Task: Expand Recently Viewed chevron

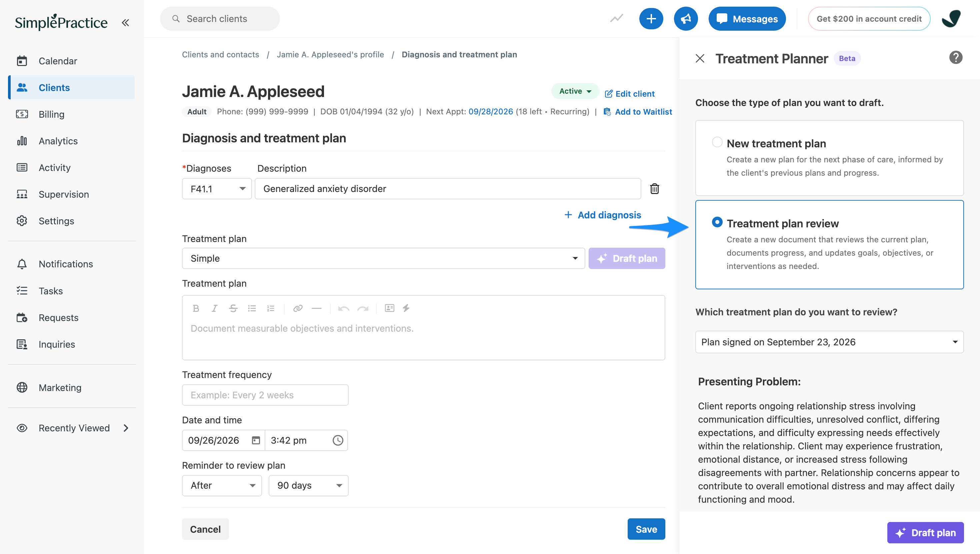Action: tap(126, 428)
